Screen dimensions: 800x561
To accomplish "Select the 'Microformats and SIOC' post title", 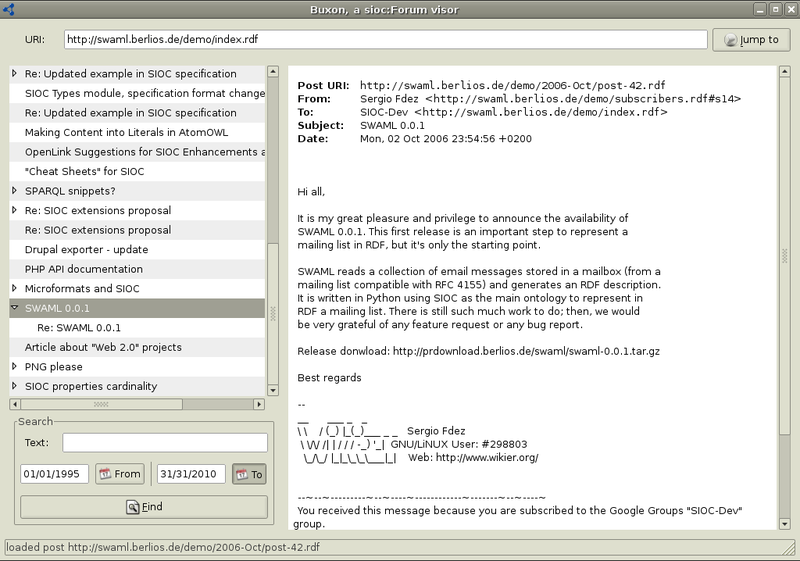I will pyautogui.click(x=82, y=288).
